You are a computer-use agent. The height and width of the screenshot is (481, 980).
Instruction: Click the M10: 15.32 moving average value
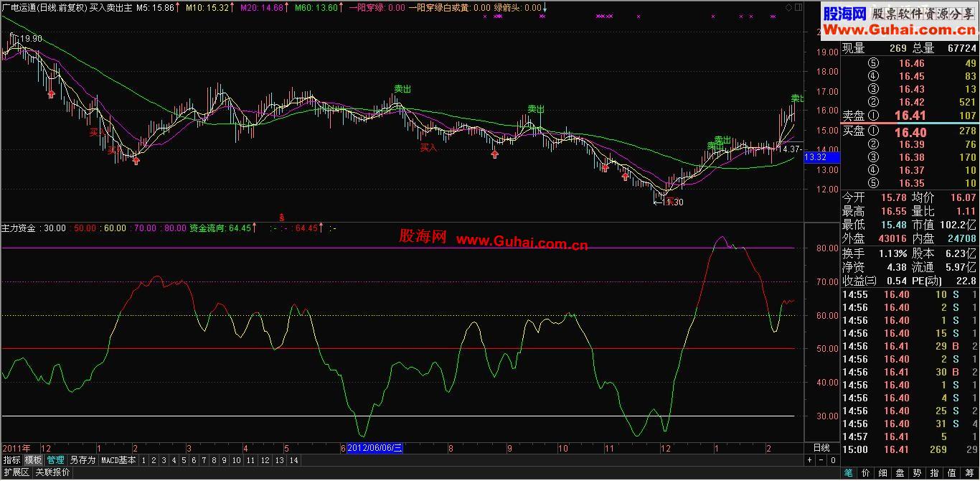coord(207,7)
